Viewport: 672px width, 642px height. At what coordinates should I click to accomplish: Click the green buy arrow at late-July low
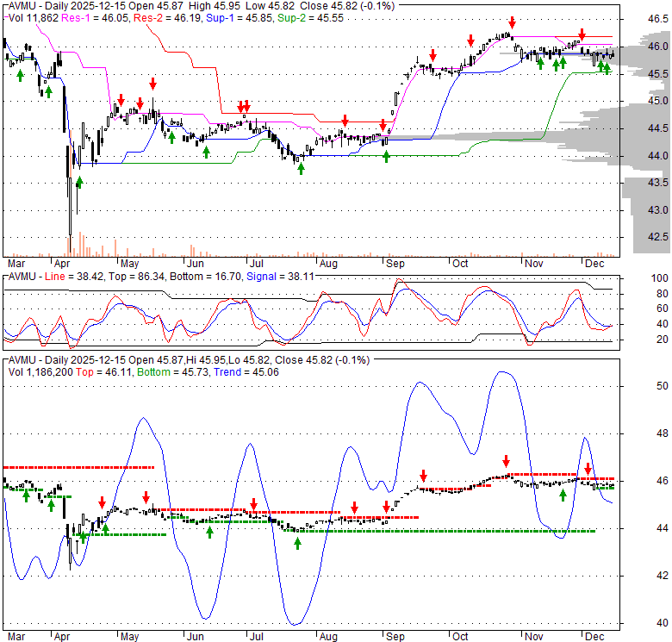(x=301, y=167)
